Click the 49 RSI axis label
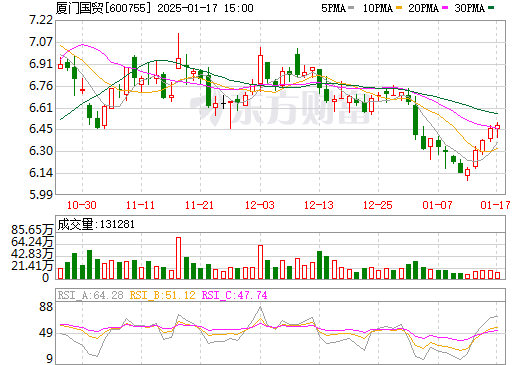Viewport: 520px width, 365px height. tap(46, 333)
